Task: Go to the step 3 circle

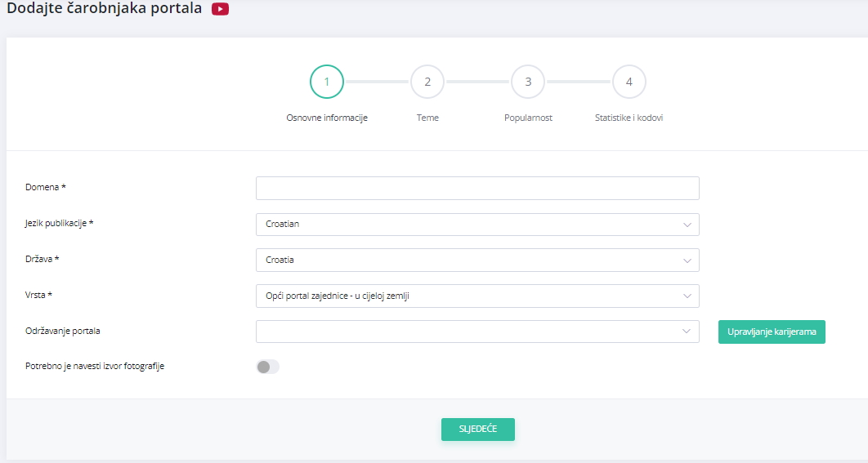Action: pos(528,82)
